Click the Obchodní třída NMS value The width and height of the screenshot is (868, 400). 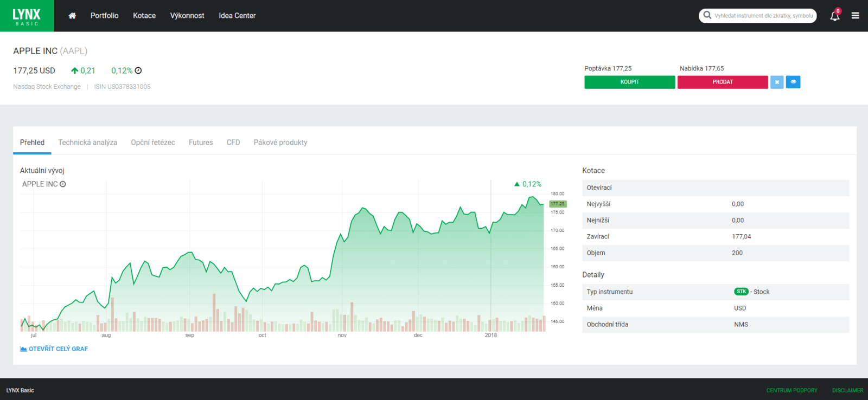[741, 324]
